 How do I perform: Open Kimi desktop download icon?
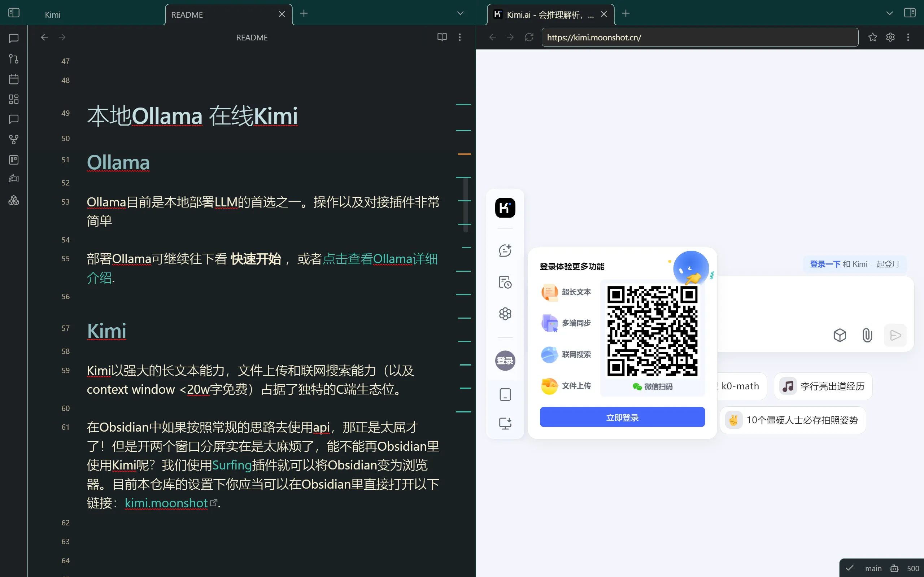(x=505, y=423)
